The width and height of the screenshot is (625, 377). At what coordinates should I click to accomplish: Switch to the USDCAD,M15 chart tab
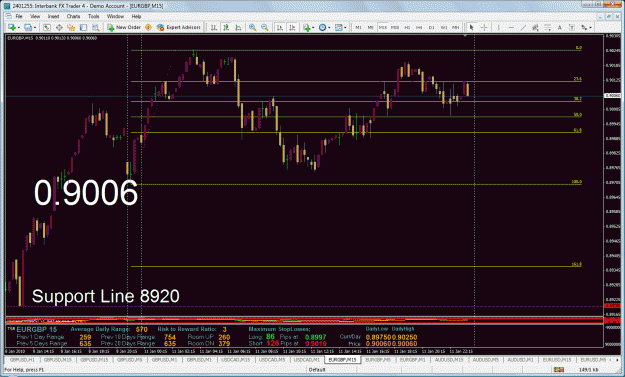click(236, 360)
